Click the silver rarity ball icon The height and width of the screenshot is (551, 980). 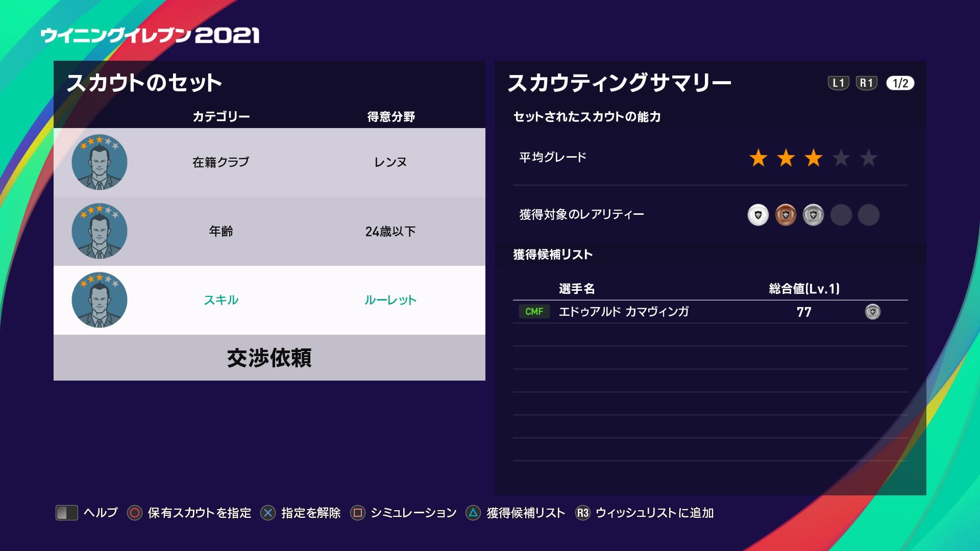pyautogui.click(x=813, y=215)
